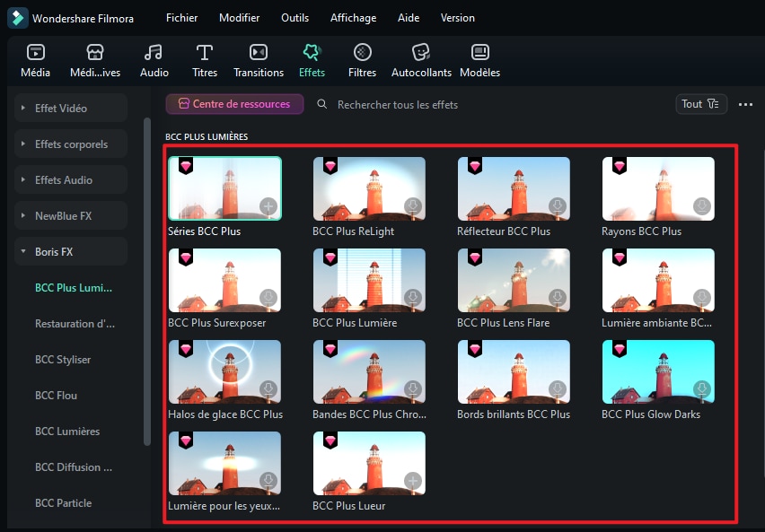765x532 pixels.
Task: Expand the NewBlue FX category
Action: point(71,215)
